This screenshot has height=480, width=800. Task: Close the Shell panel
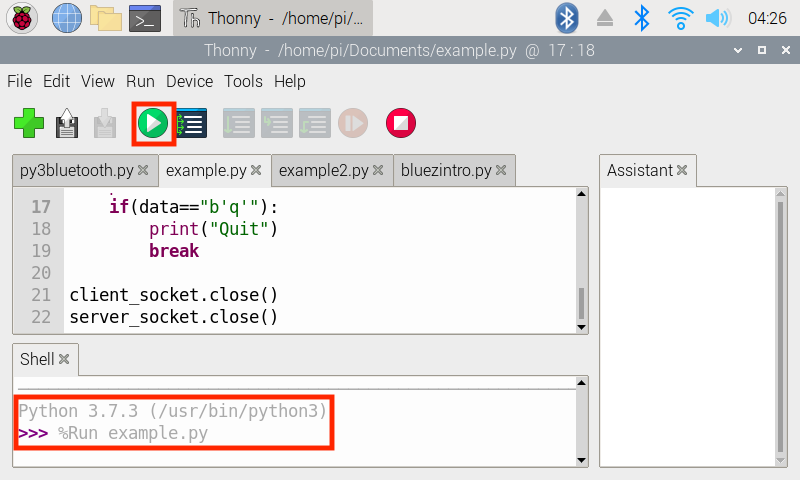pyautogui.click(x=64, y=359)
